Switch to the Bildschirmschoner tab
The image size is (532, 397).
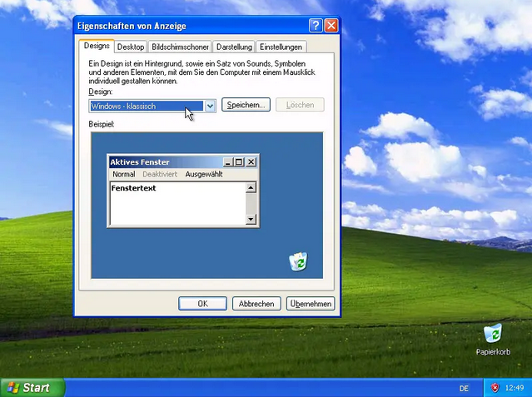coord(180,47)
